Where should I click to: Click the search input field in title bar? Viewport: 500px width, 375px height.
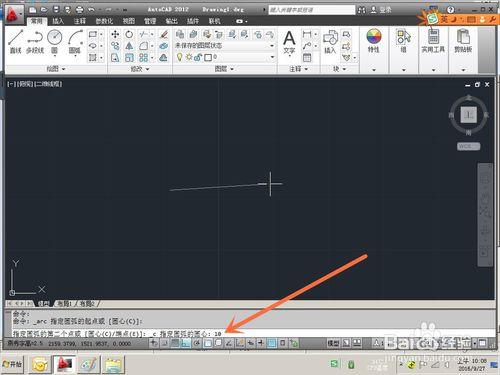coord(312,10)
